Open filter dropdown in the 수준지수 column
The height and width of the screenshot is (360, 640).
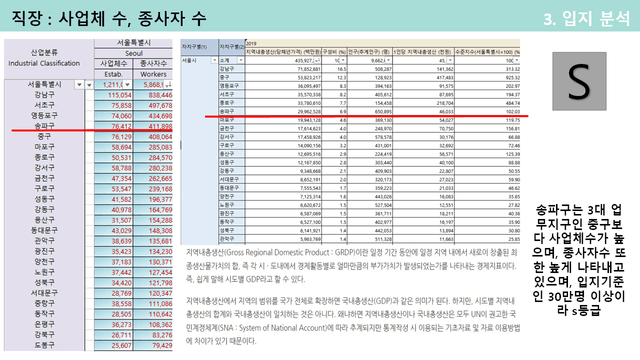pyautogui.click(x=517, y=60)
